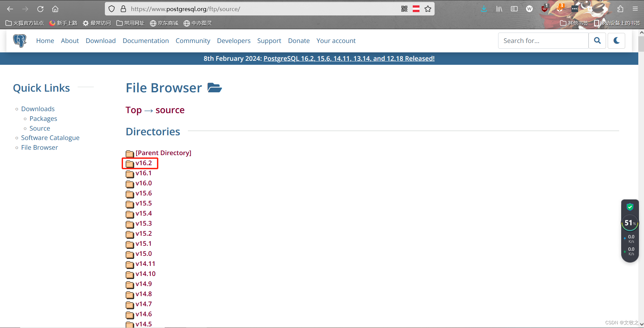Go to Top in the breadcrumb

click(133, 110)
